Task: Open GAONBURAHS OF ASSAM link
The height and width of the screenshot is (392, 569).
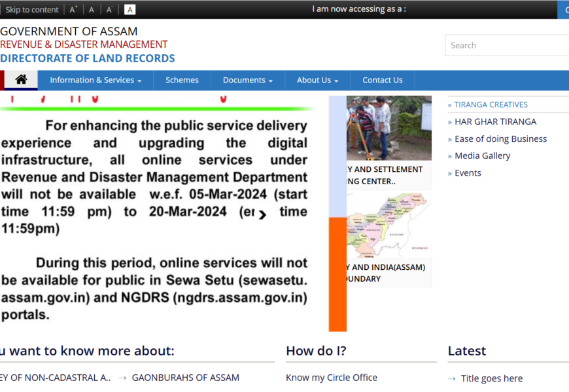Action: point(186,378)
